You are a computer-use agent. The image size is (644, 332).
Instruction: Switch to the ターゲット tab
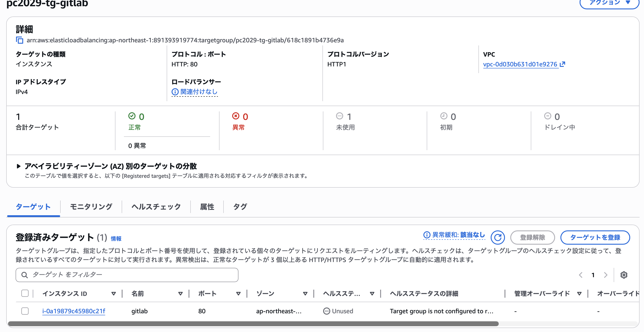pyautogui.click(x=33, y=207)
